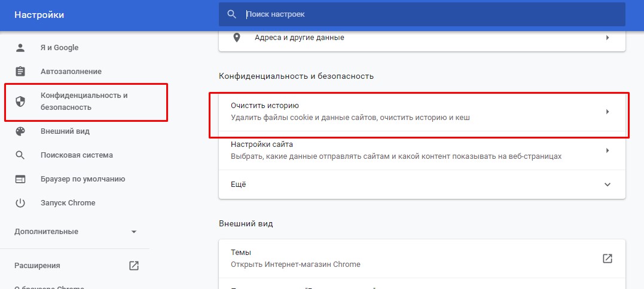The image size is (644, 289).
Task: Click the open-in-new icon in Темы row
Action: coord(607,259)
